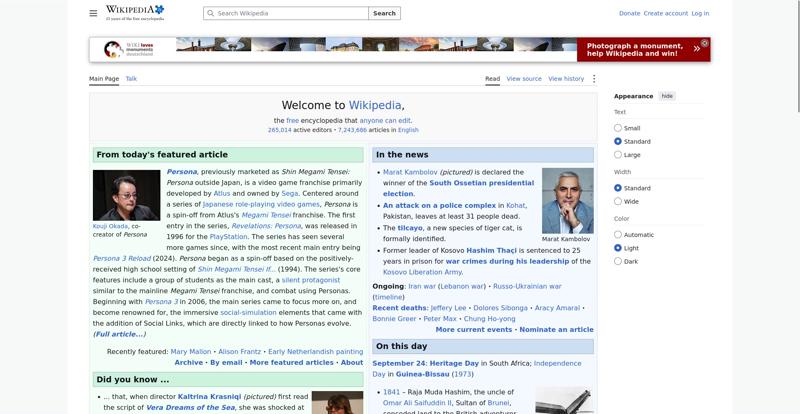The image size is (800, 414).
Task: Select Small text size
Action: tap(618, 128)
